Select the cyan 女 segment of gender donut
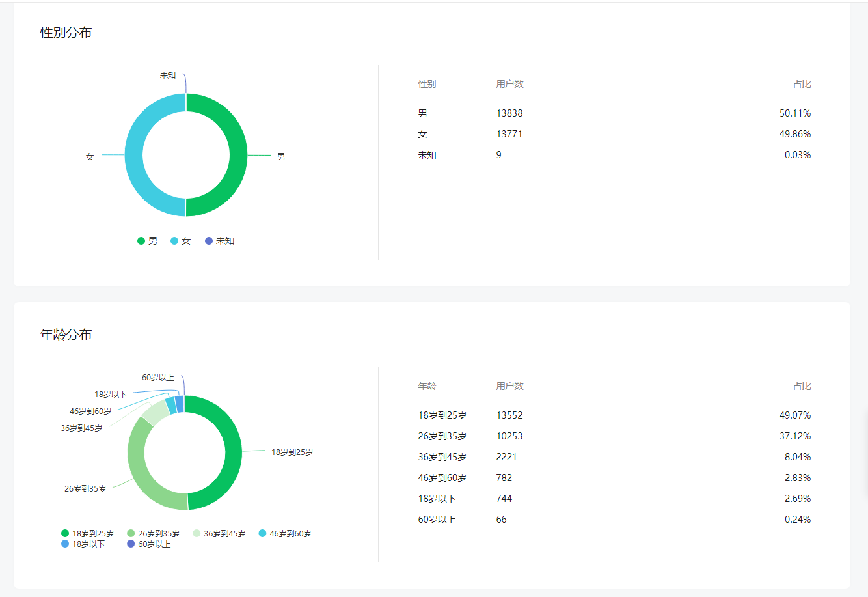Screen dimensions: 868x597 [x=134, y=155]
